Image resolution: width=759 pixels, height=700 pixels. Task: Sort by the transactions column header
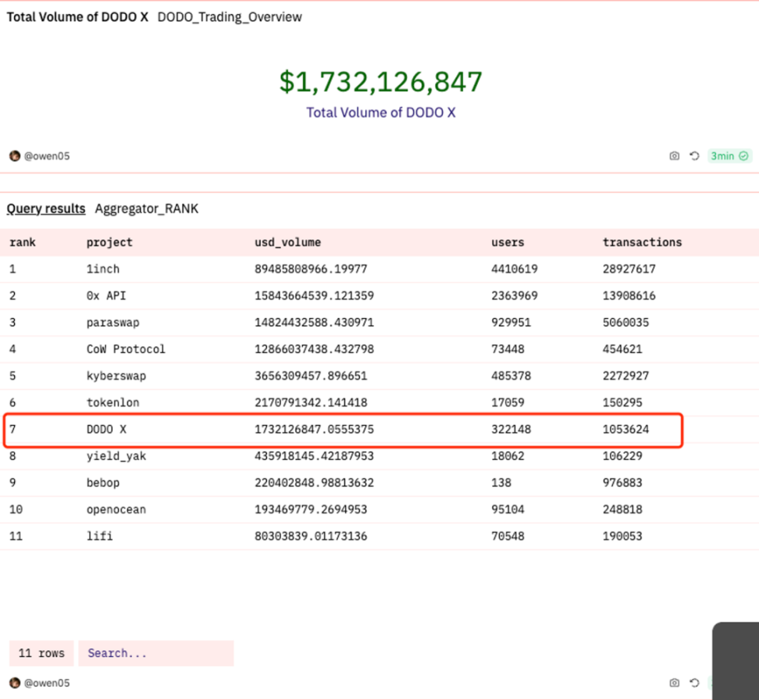tap(642, 242)
